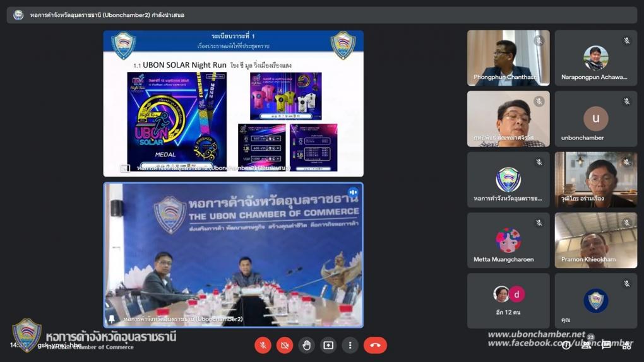Viewport: 644px width, 362px height.
Task: Open the Present now screen share button
Action: (328, 345)
